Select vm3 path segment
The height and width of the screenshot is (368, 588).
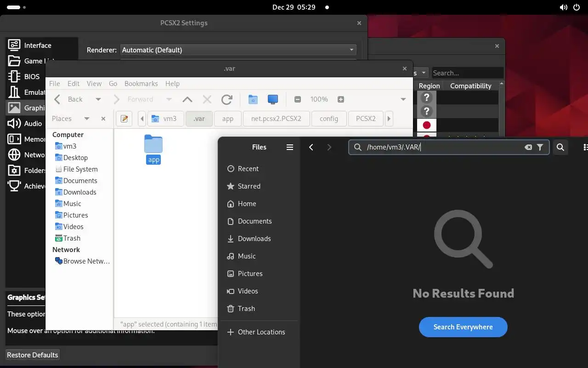164,119
